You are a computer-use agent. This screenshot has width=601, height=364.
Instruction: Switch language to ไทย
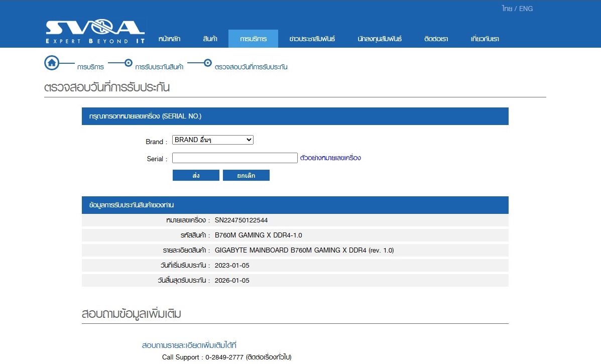(x=507, y=9)
